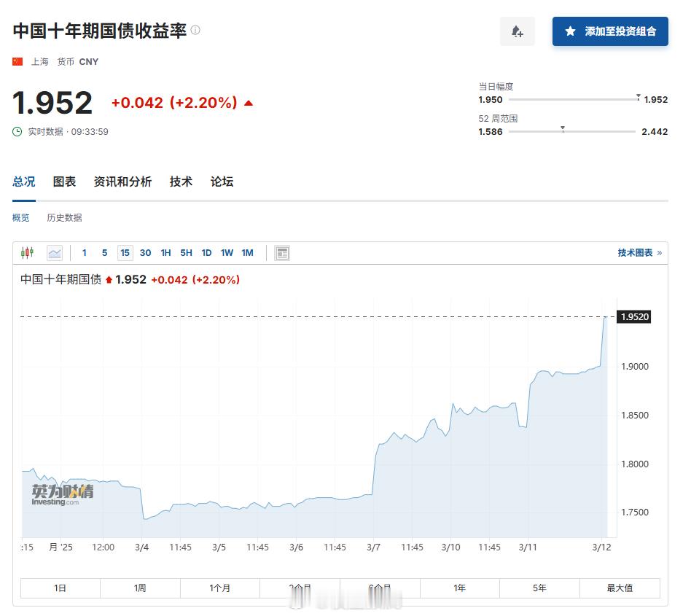The image size is (691, 616).
Task: Click the main 1.952 yield value
Action: click(x=52, y=103)
